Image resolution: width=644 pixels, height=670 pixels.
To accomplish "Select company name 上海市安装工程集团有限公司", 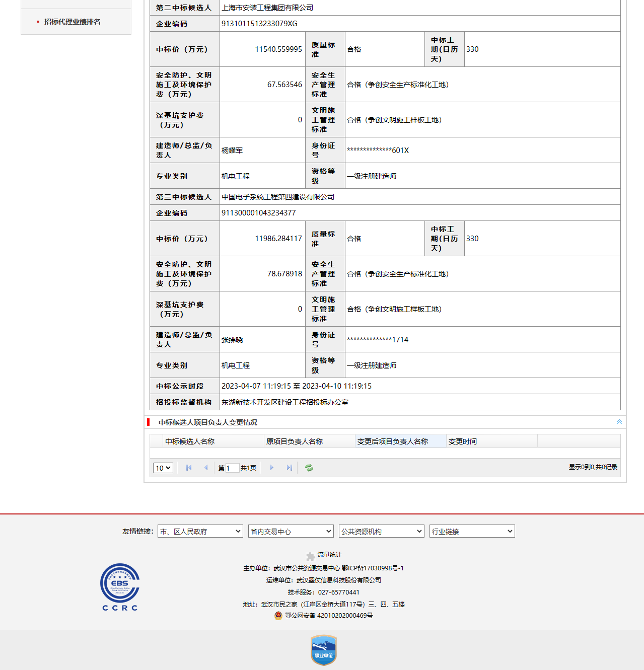I will tap(267, 8).
